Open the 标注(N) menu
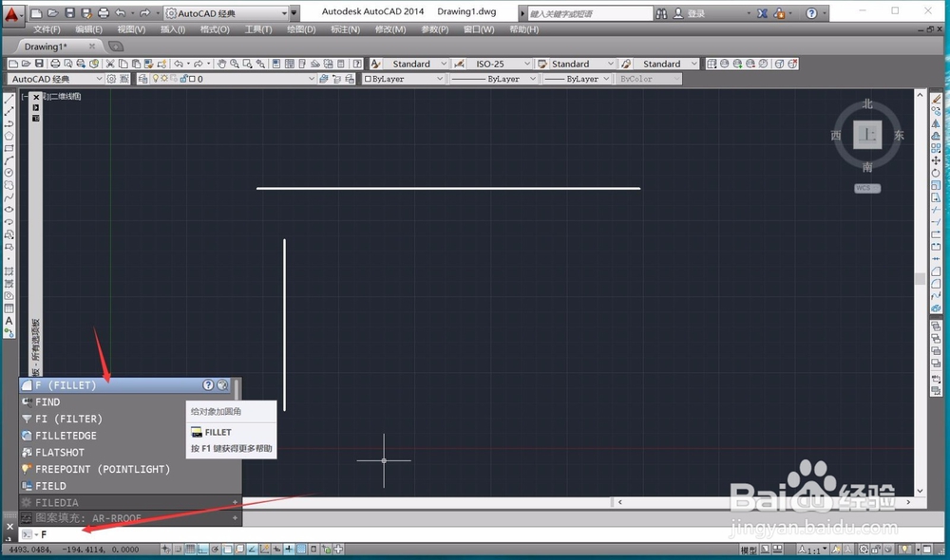This screenshot has width=950, height=560. coord(346,29)
